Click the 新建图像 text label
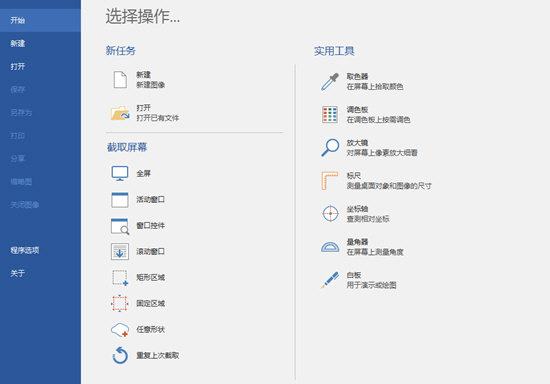This screenshot has width=550, height=384. coord(150,85)
